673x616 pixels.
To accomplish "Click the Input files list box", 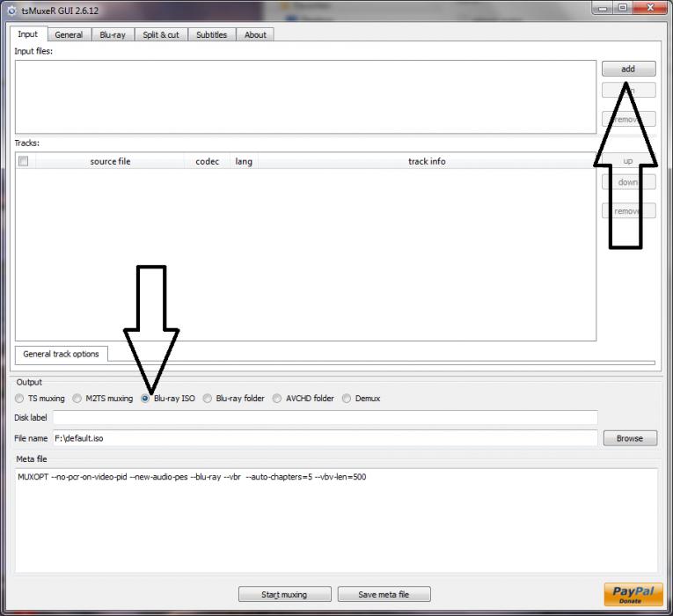I will point(305,97).
